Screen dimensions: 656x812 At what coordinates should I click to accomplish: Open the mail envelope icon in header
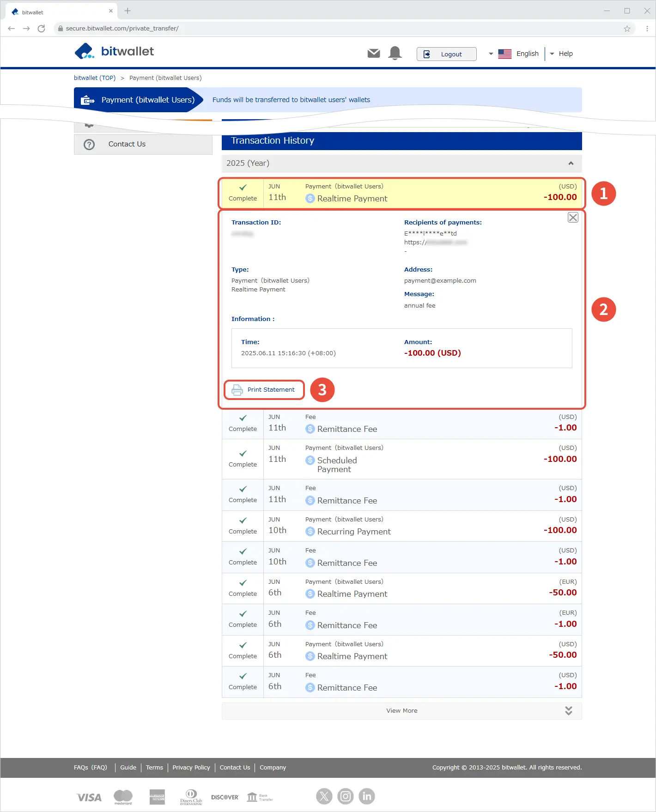(374, 54)
